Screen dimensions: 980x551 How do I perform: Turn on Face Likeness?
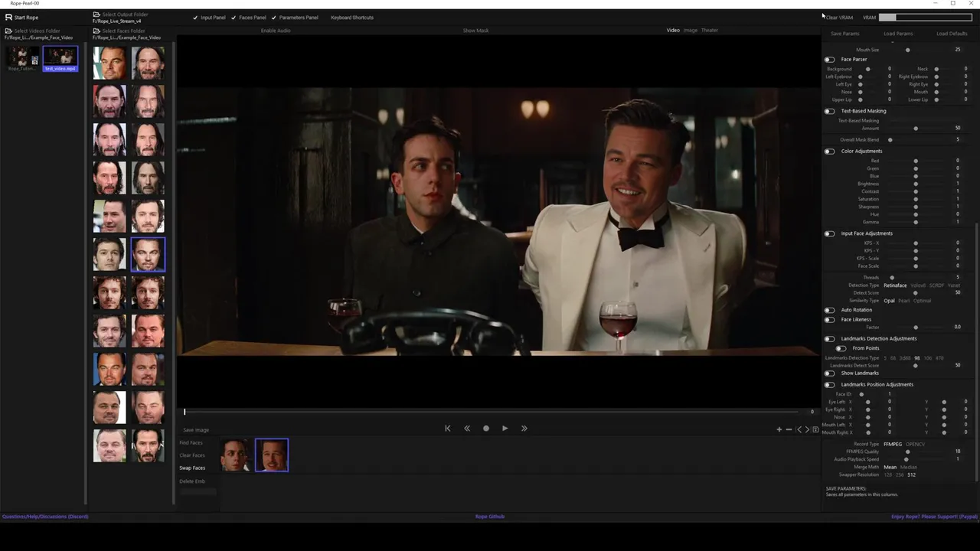pos(829,320)
